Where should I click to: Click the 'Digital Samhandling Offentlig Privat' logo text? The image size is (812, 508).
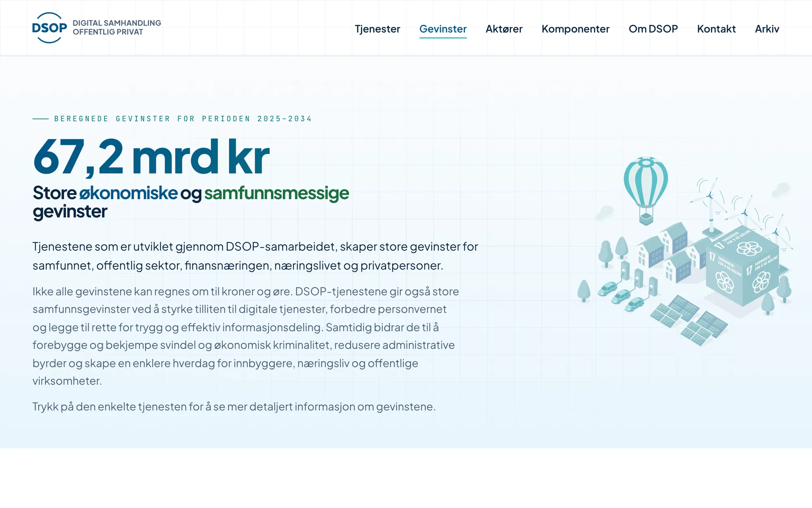(x=117, y=28)
